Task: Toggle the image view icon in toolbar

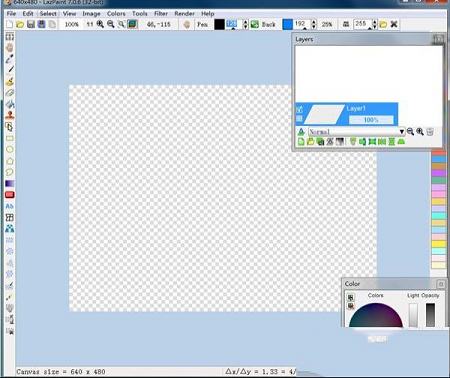Action: click(x=132, y=24)
